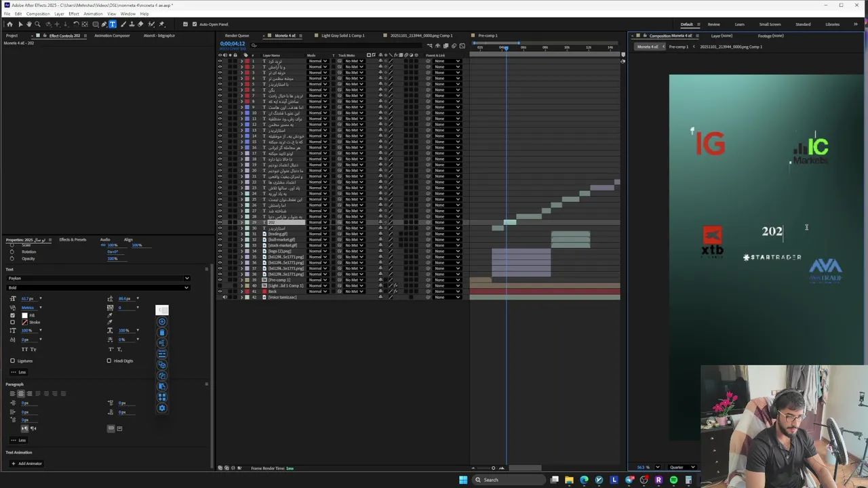Image resolution: width=868 pixels, height=488 pixels.
Task: Open Mode dropdown for [logo (2).png] layer
Action: (x=317, y=251)
